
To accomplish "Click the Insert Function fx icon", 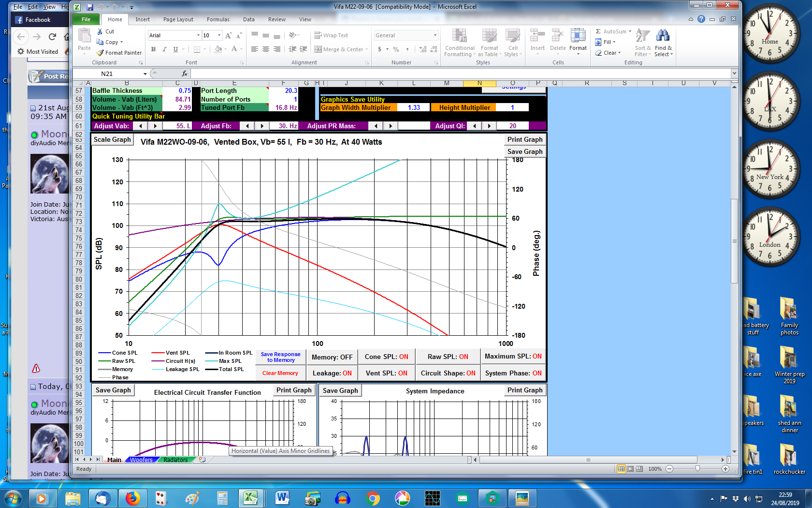I will 184,74.
